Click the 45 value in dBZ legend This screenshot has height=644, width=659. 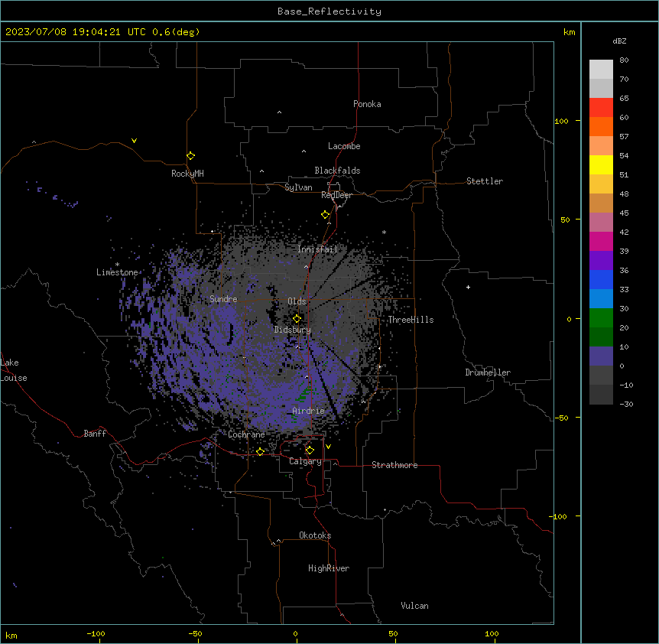tap(624, 213)
